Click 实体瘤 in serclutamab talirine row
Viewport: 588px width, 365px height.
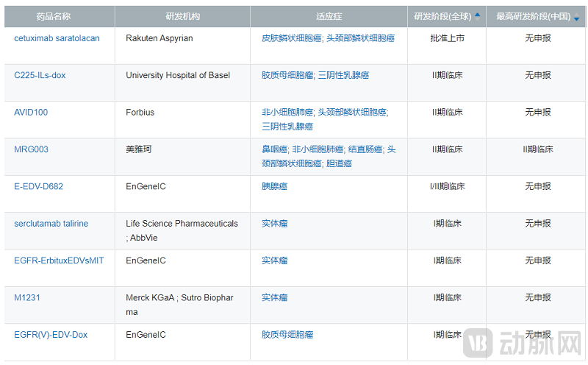pyautogui.click(x=274, y=224)
